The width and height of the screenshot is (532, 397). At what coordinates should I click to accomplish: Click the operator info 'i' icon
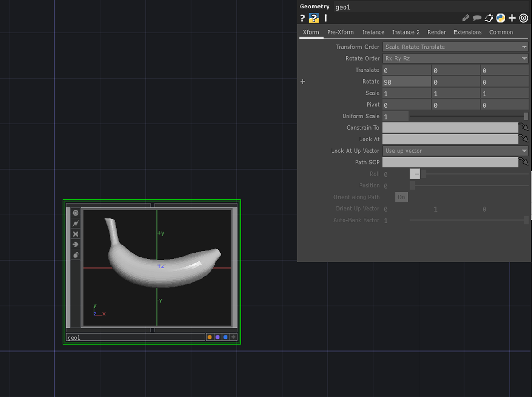325,18
